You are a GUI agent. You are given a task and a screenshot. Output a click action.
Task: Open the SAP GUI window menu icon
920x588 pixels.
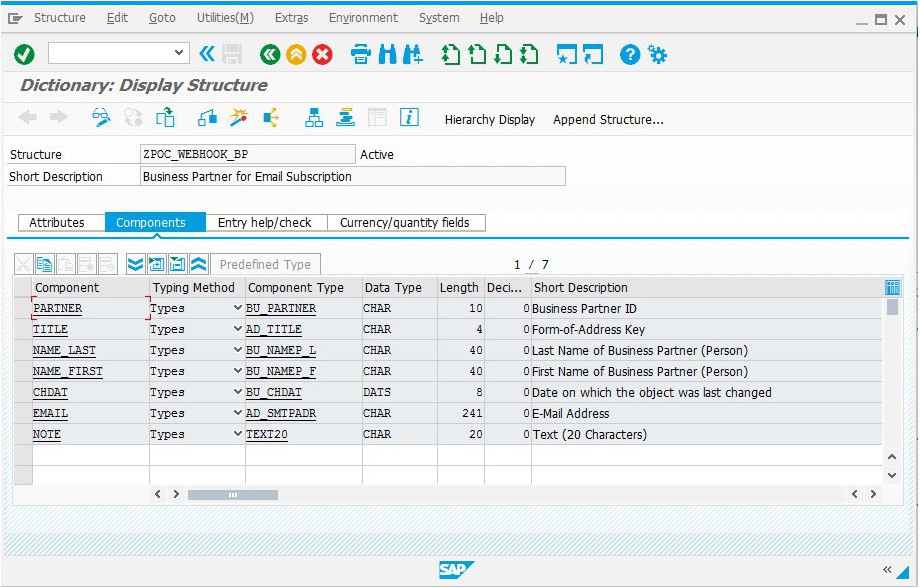tap(15, 18)
